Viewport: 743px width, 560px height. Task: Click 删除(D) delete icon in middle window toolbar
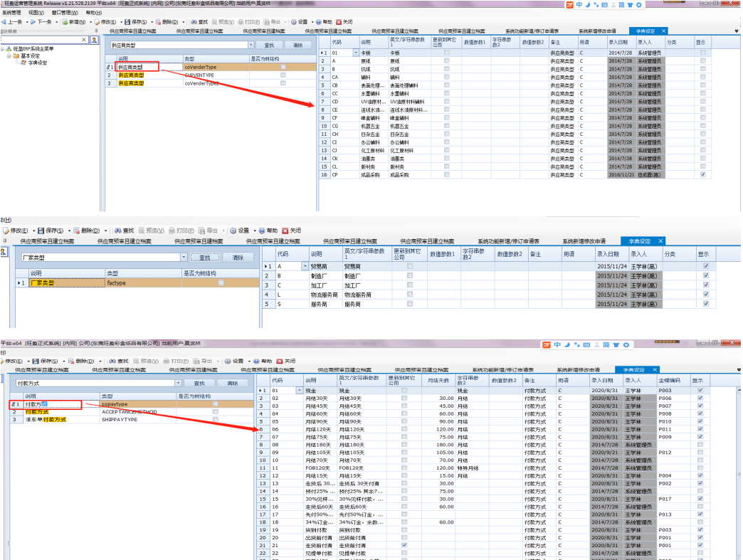click(x=76, y=231)
